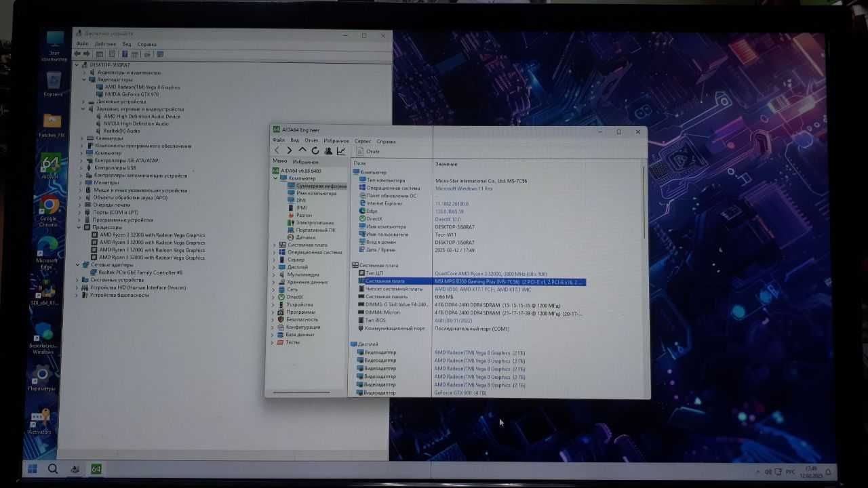Open Google Chrome desktop icon

pyautogui.click(x=49, y=211)
